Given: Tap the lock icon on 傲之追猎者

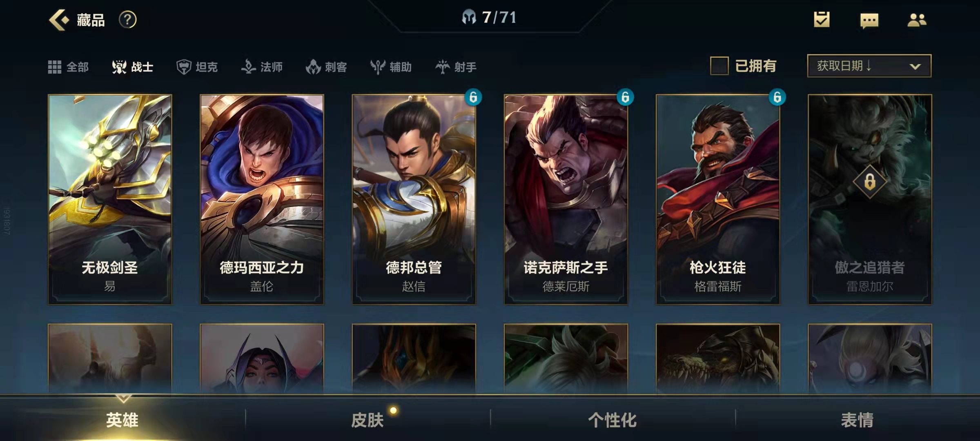Looking at the screenshot, I should (870, 181).
